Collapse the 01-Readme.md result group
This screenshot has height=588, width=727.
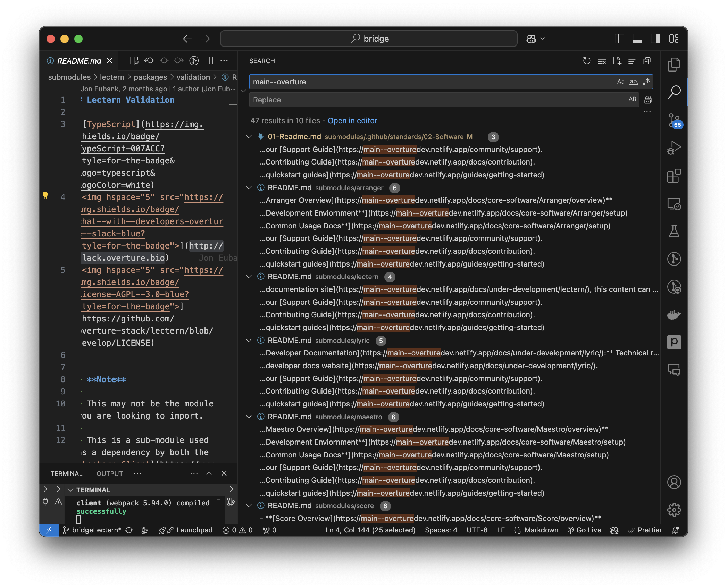249,136
